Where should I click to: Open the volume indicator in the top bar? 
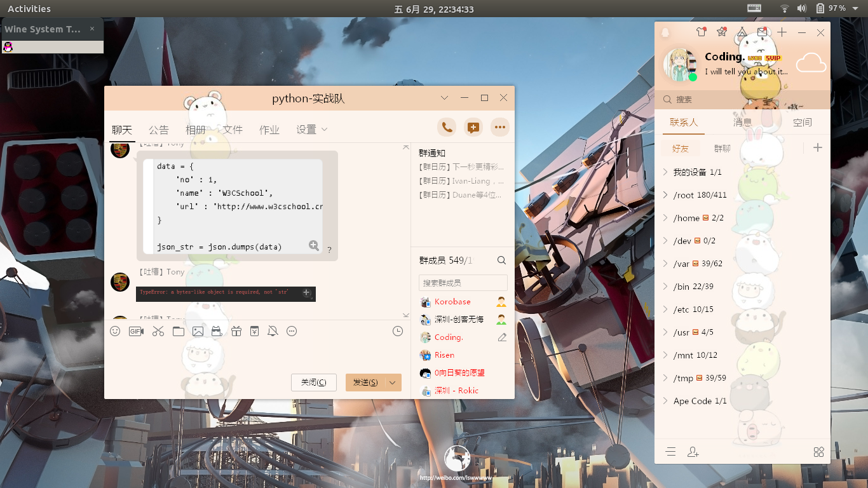(x=801, y=8)
